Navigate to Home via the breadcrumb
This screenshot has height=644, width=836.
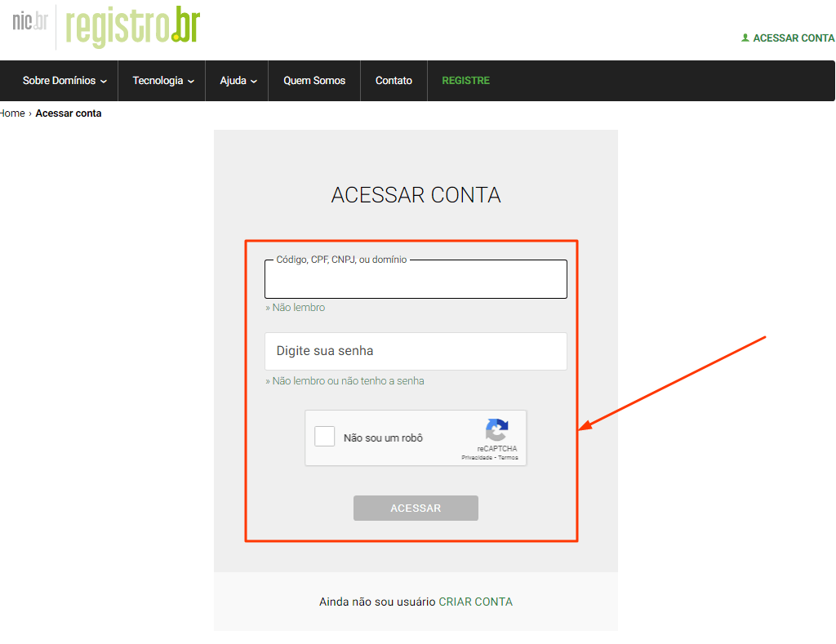[12, 113]
